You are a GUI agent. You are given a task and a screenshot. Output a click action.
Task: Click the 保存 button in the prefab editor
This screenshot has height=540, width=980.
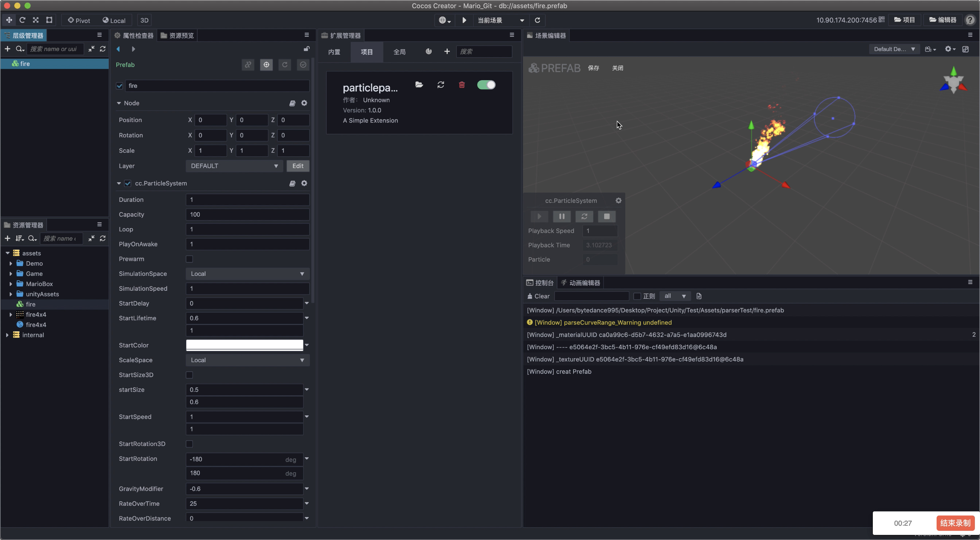593,68
